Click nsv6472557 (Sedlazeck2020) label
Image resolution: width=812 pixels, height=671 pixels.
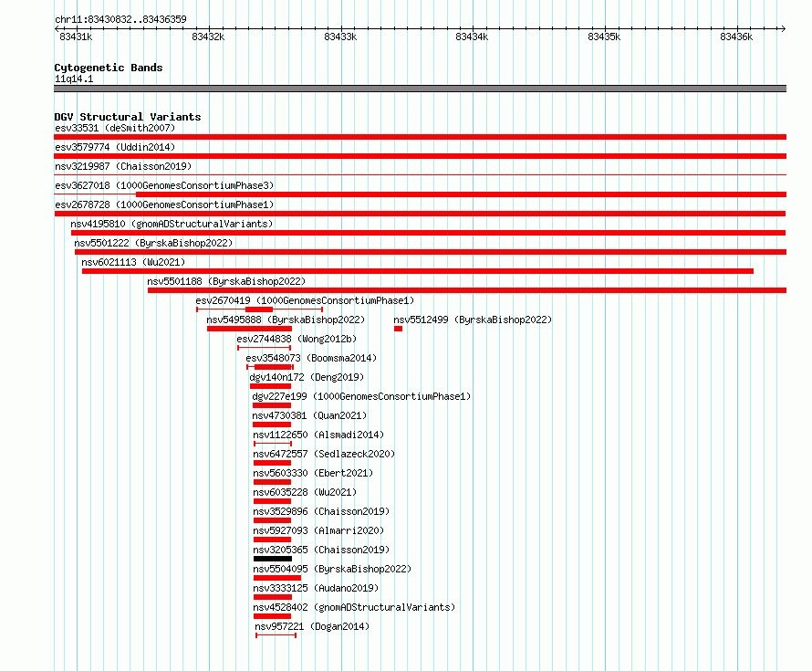coord(324,454)
